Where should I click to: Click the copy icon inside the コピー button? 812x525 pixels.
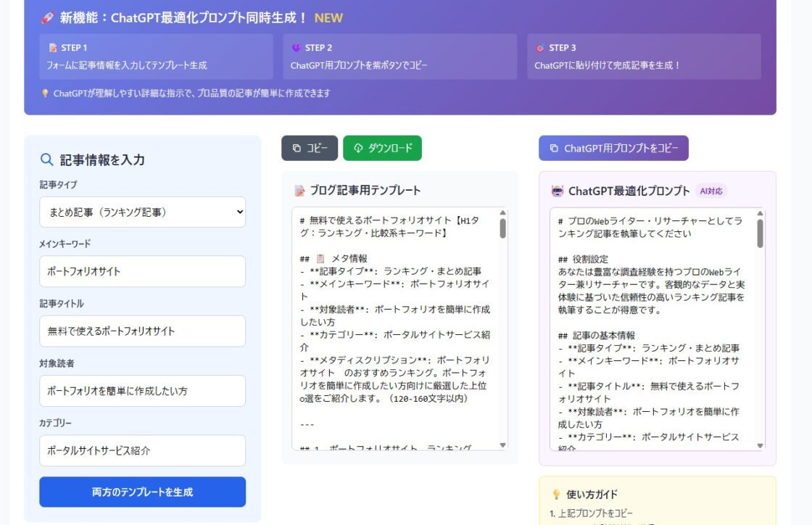297,148
